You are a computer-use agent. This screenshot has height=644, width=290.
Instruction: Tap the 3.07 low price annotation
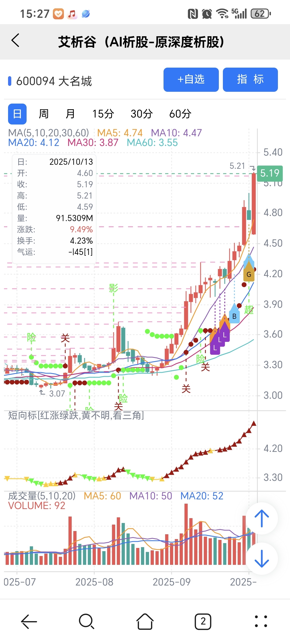57,394
